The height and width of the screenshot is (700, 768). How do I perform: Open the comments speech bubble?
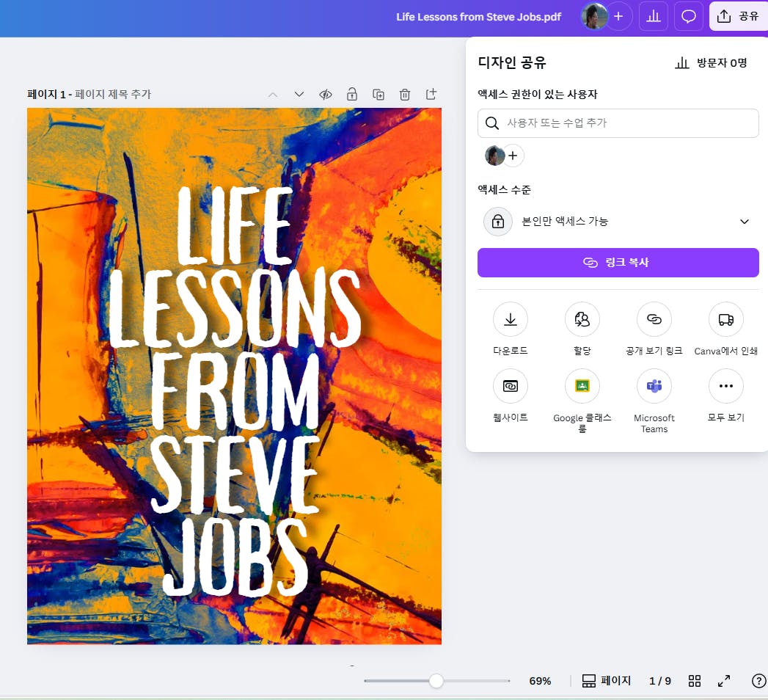[689, 17]
